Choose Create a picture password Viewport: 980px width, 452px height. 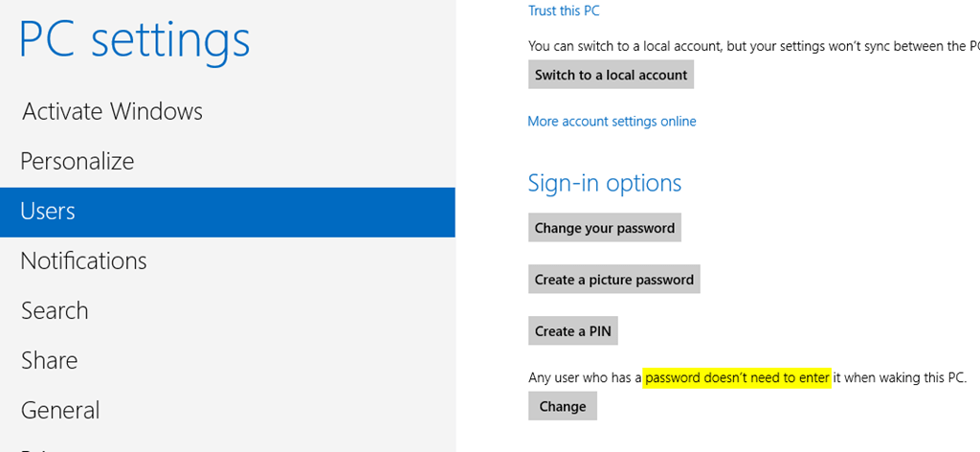pyautogui.click(x=614, y=280)
